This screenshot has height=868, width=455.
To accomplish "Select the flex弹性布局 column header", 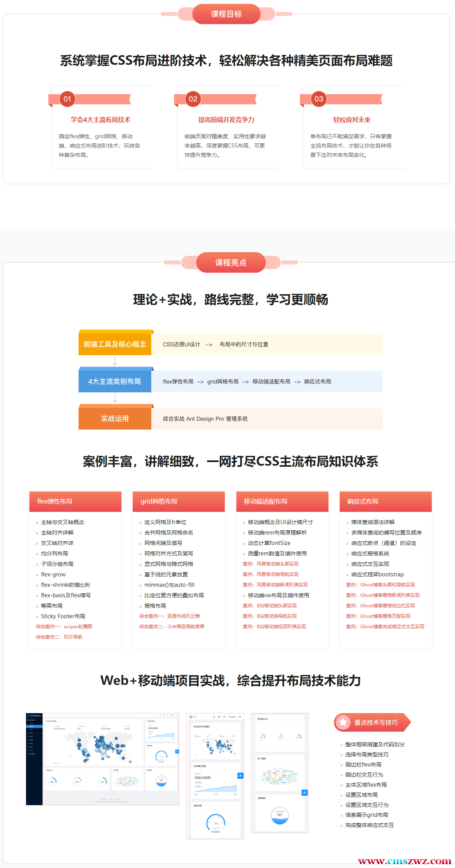I will click(75, 501).
